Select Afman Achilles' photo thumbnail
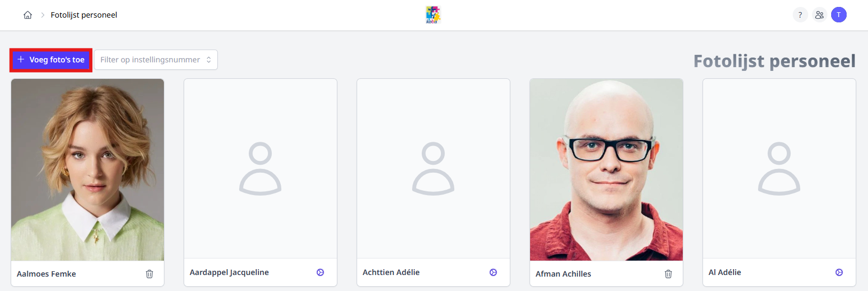Viewport: 868px width, 291px height. 606,169
